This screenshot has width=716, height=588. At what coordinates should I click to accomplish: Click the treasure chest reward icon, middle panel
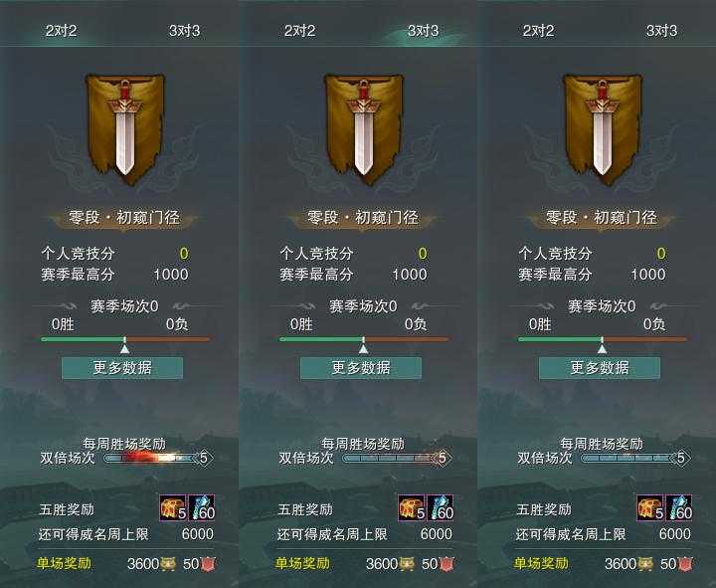pyautogui.click(x=412, y=507)
